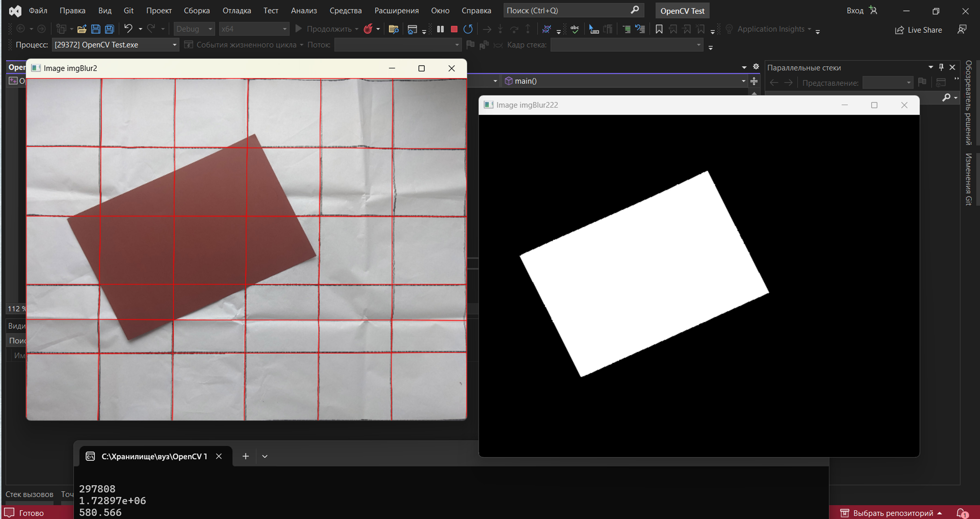Click search magnifier in the Ctrl+Q box
Viewport: 980px width, 519px height.
click(x=634, y=10)
